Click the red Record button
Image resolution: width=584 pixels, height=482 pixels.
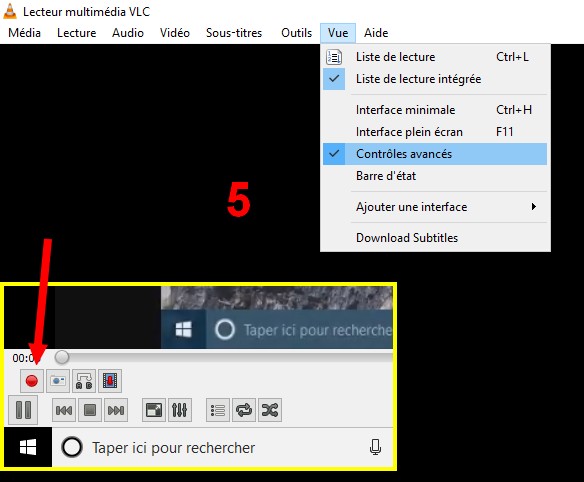[x=32, y=381]
